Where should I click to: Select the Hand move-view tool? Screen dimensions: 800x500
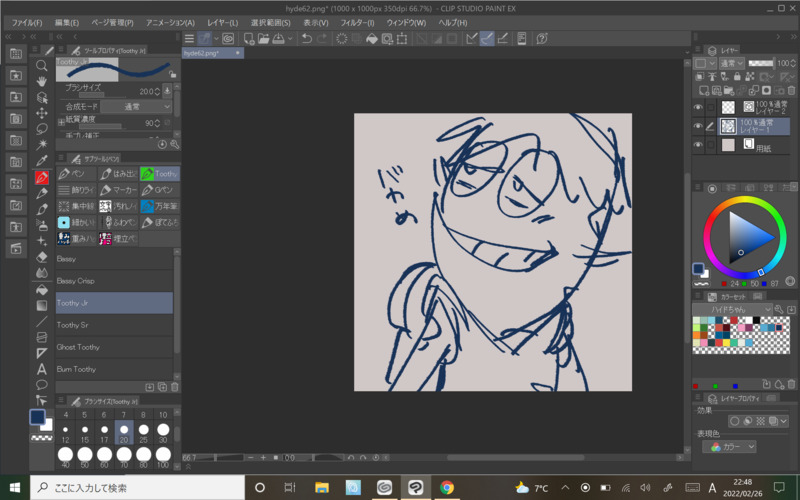pyautogui.click(x=42, y=81)
